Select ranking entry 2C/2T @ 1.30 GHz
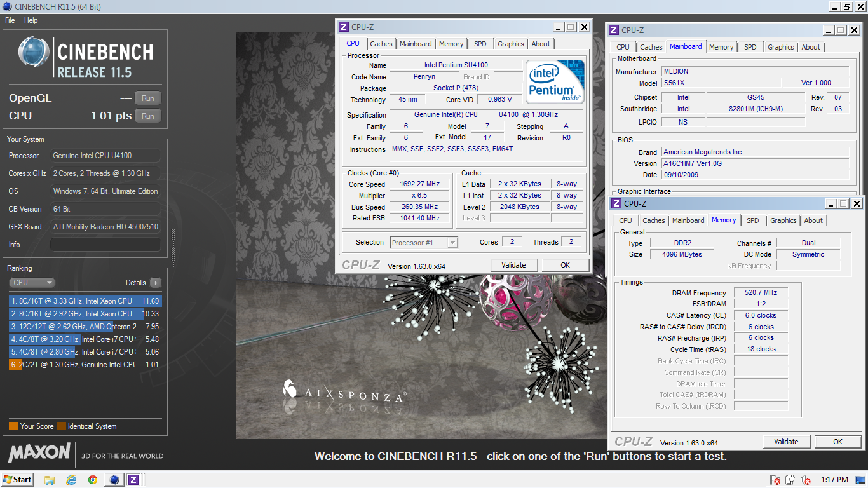This screenshot has height=488, width=868. (85, 365)
